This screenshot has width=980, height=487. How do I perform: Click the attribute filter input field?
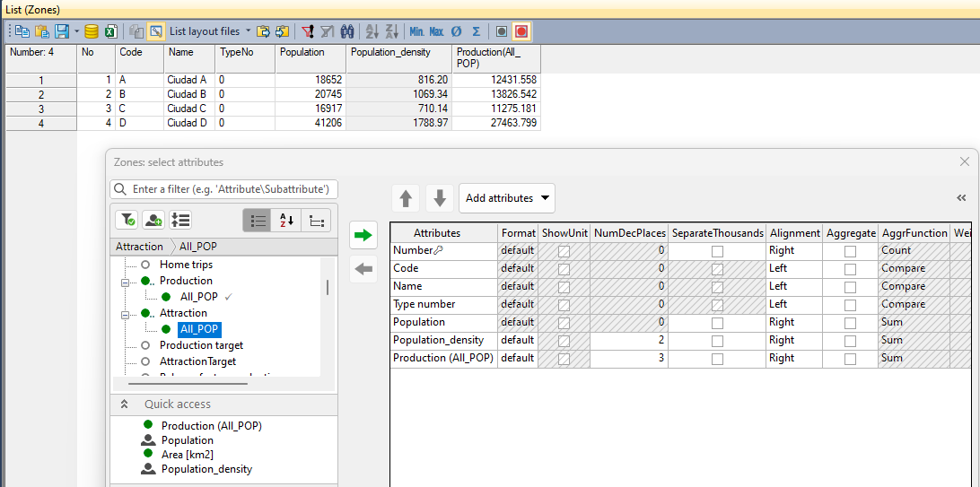223,189
